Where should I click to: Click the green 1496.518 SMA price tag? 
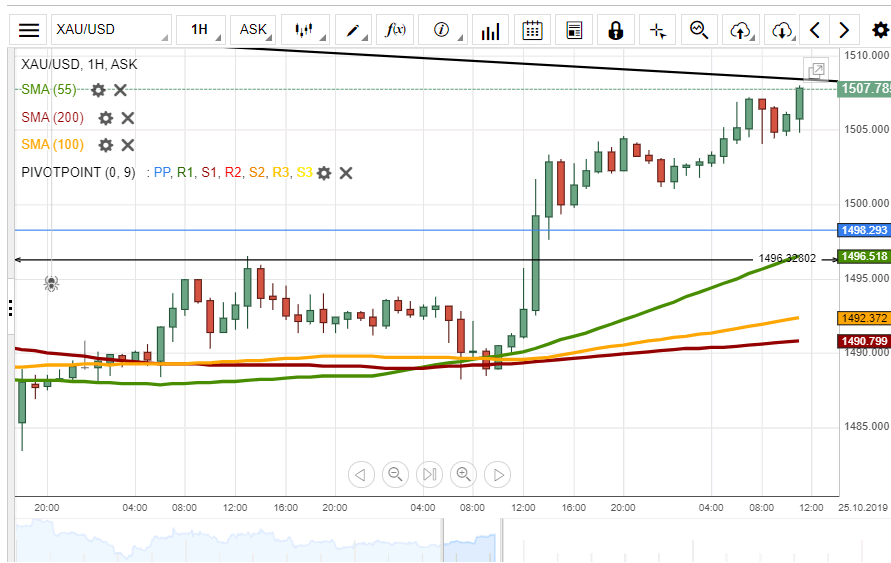point(864,256)
